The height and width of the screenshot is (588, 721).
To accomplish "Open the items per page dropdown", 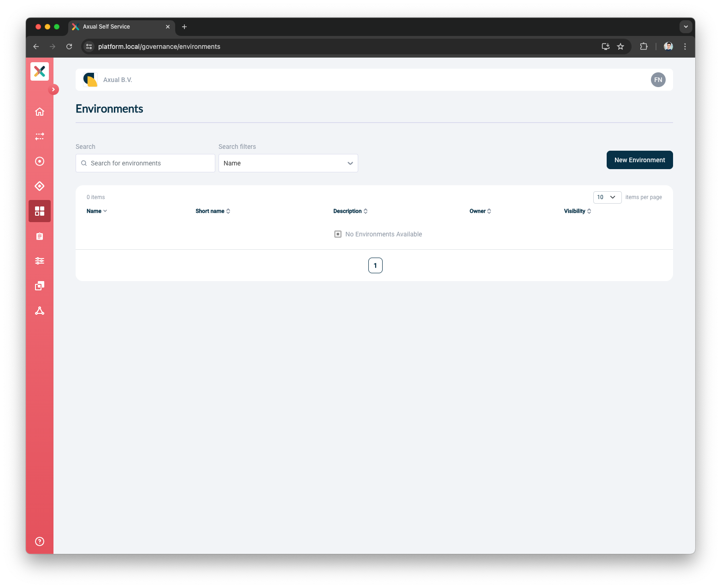I will point(607,197).
